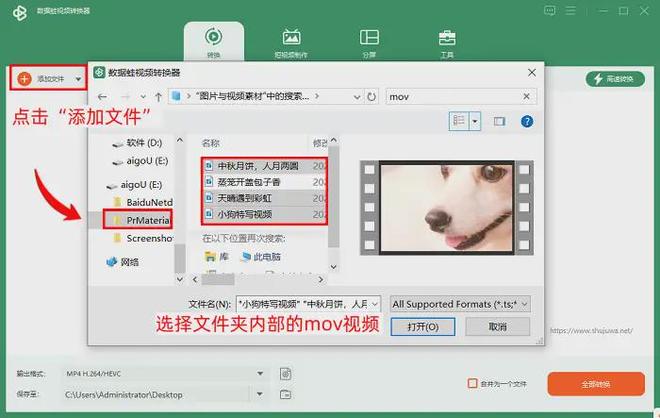The width and height of the screenshot is (660, 418).
Task: Close the file selection dialog
Action: (532, 73)
